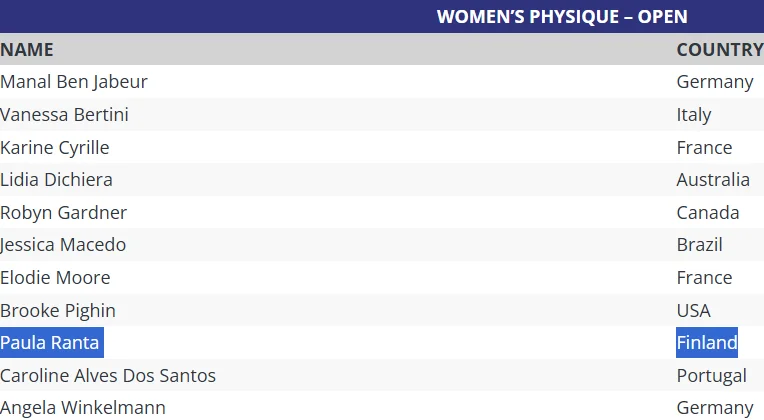Click the Italy country cell
The image size is (764, 420).
tap(694, 115)
